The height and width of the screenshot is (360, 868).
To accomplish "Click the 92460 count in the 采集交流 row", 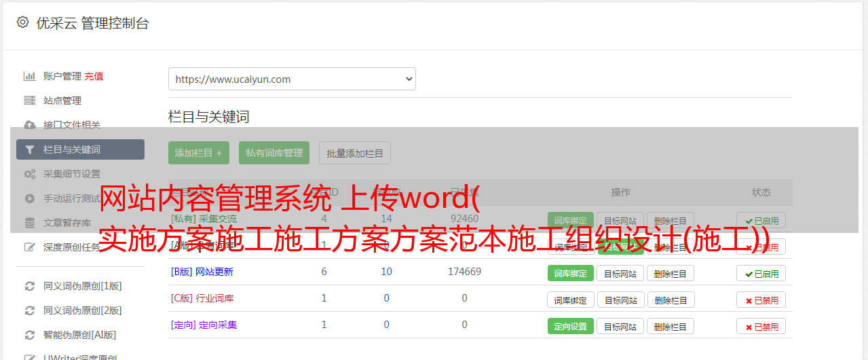I will pos(464,219).
